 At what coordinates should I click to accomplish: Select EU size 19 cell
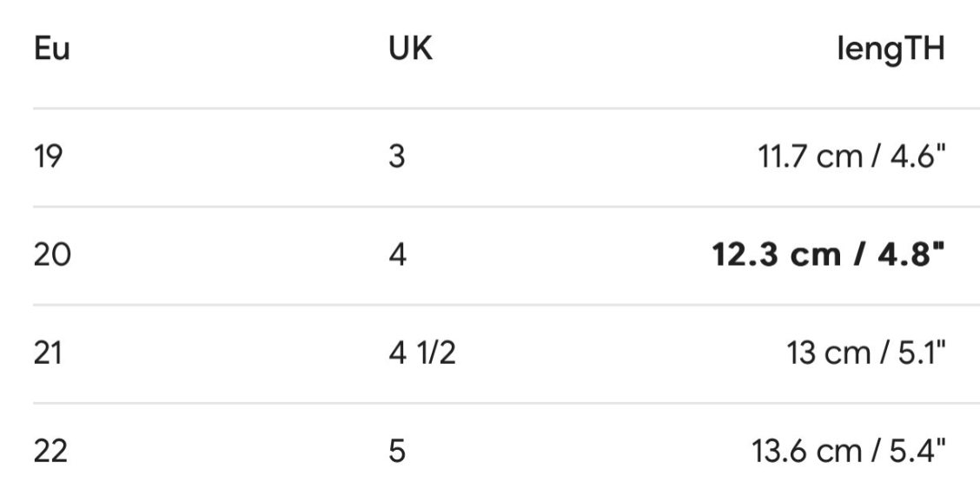click(50, 159)
